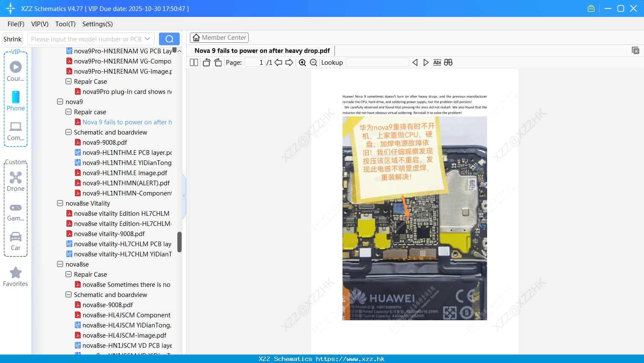Open model number dropdown arrow
644x363 pixels.
point(148,39)
